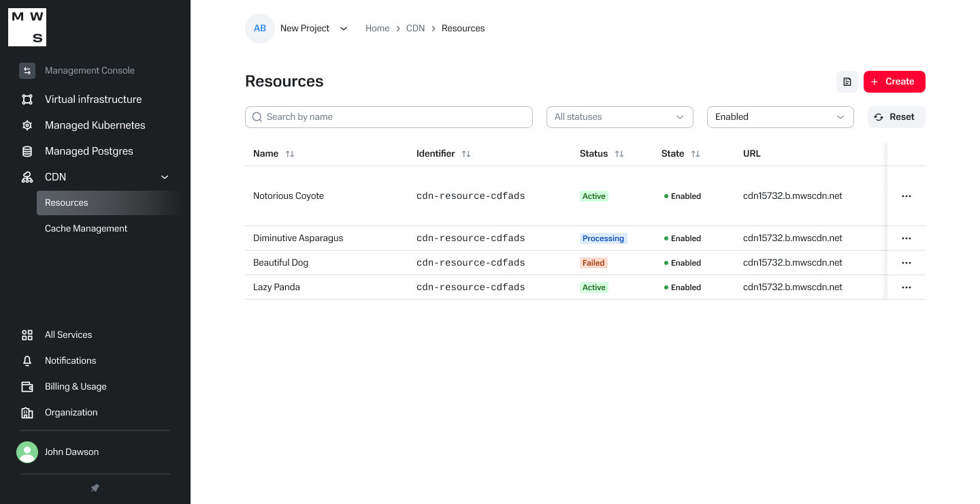Click the Notifications bell icon

click(x=27, y=361)
